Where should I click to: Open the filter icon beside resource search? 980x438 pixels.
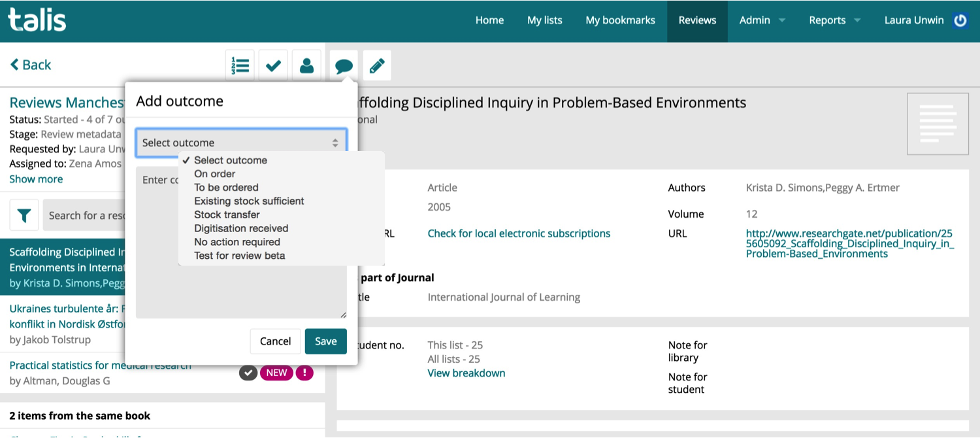click(x=24, y=215)
